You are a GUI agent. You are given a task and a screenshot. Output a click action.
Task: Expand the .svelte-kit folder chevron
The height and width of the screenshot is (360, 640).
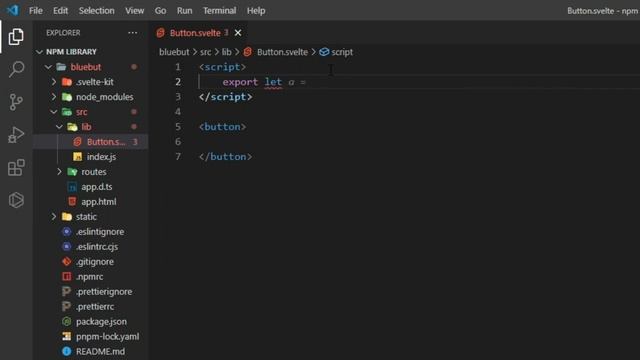[x=54, y=82]
